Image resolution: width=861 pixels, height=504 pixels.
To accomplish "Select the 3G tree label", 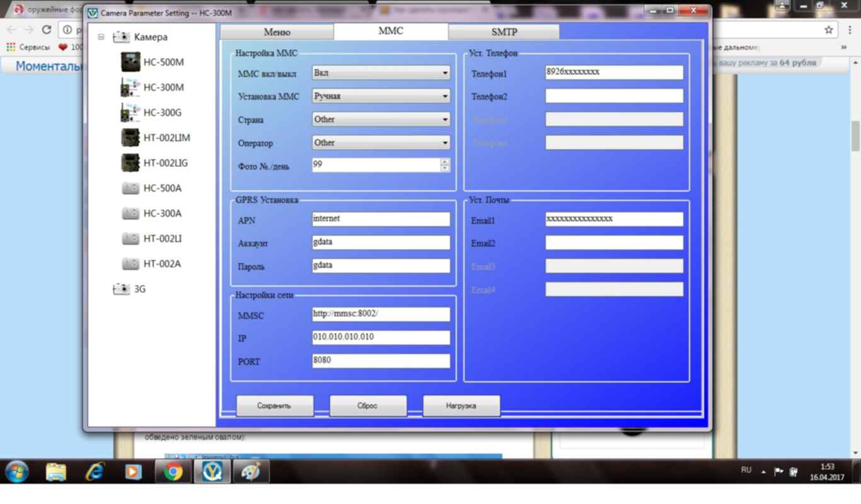I will coord(140,289).
